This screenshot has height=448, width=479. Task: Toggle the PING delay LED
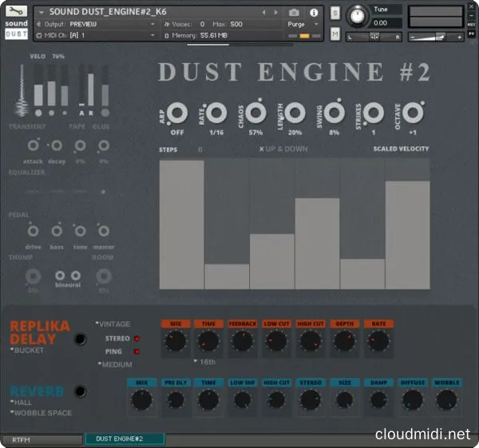[x=137, y=351]
